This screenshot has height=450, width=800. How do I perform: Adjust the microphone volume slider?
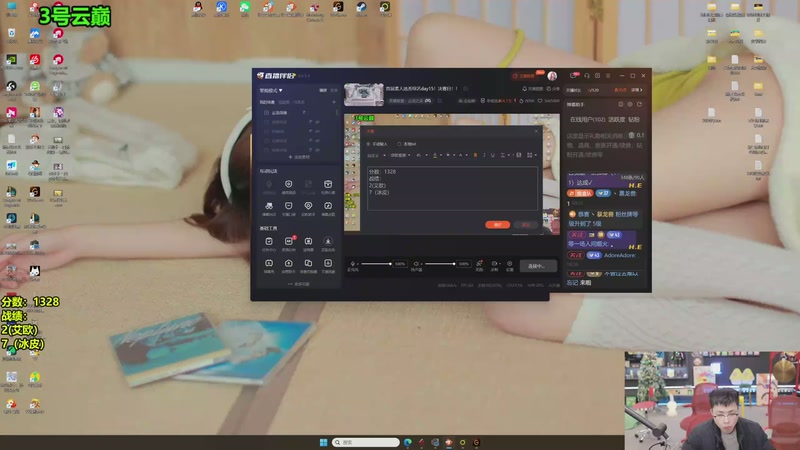pos(376,264)
